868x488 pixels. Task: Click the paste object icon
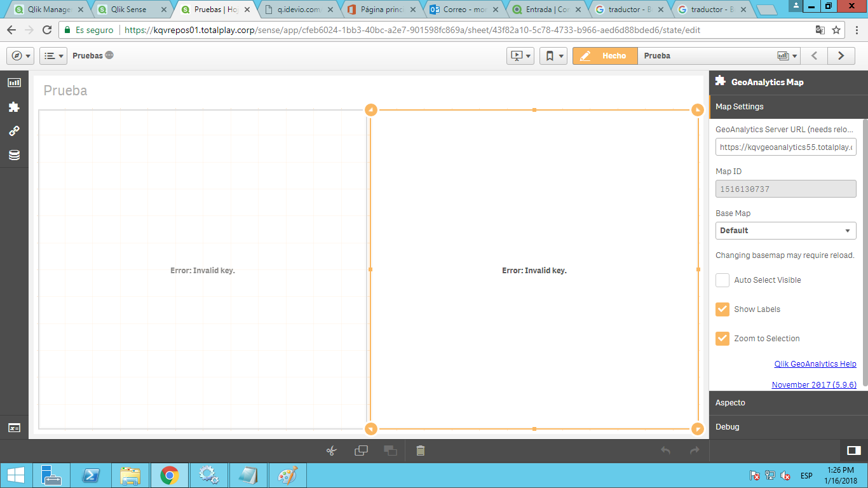tap(390, 451)
